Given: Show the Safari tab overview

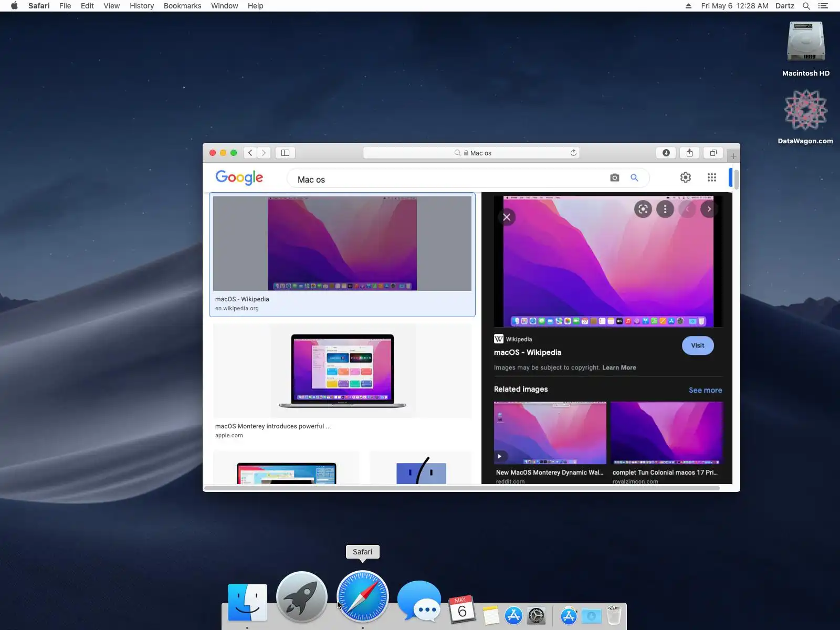Looking at the screenshot, I should pos(713,153).
